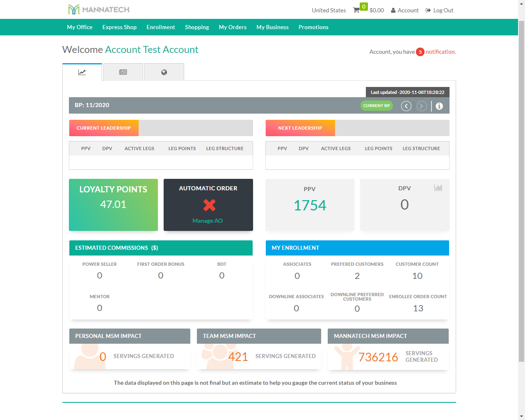This screenshot has width=525, height=420.
Task: Click the page vertical scrollbar
Action: click(522, 191)
